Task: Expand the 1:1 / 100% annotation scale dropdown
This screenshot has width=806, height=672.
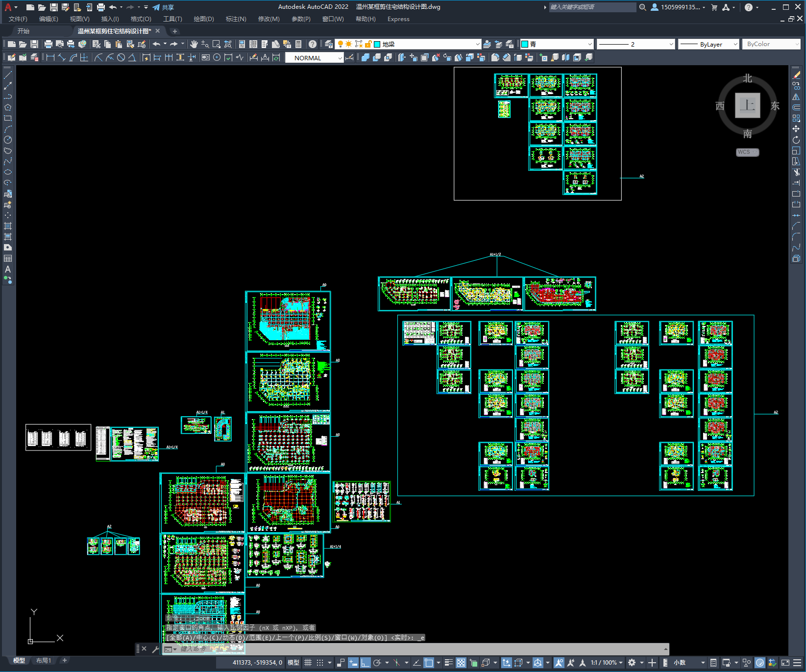Action: (607, 663)
